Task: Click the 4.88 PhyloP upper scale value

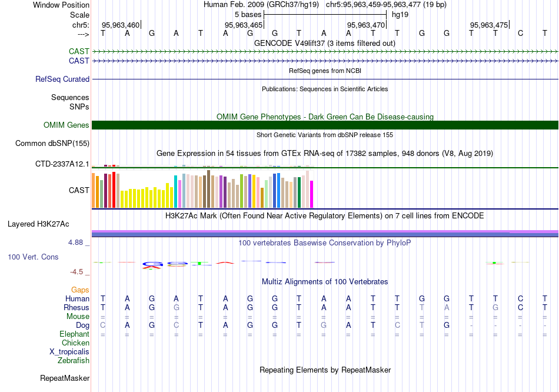Action: point(75,242)
